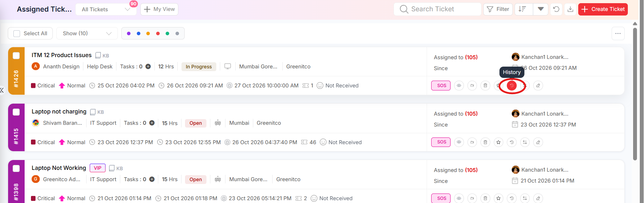The height and width of the screenshot is (203, 644).
Task: Open the All Tickets dropdown
Action: pyautogui.click(x=106, y=10)
